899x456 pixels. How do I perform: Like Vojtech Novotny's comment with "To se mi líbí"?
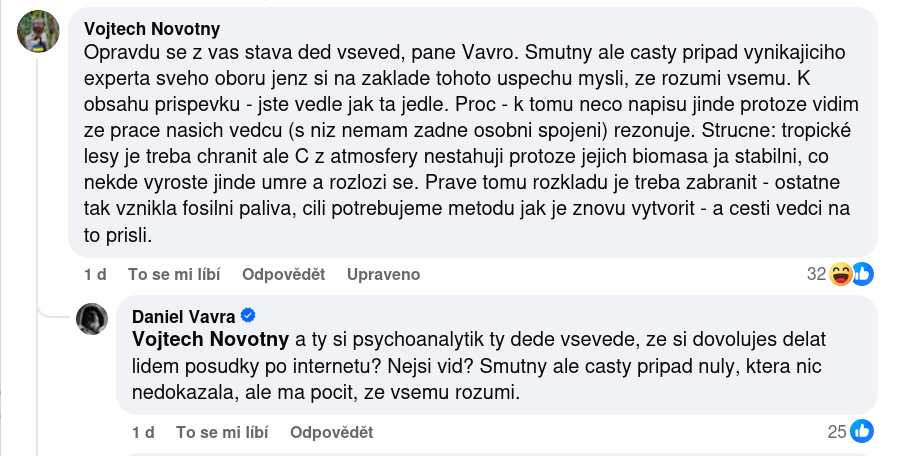(174, 274)
